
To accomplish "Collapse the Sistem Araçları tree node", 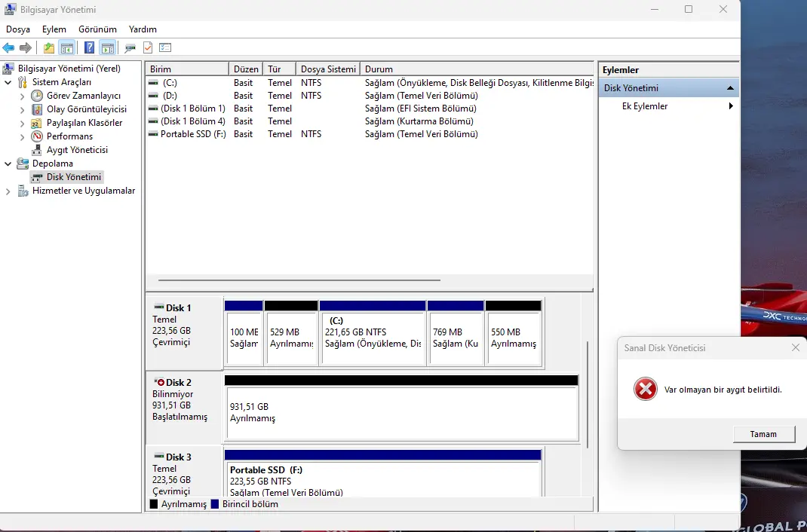I will point(8,82).
